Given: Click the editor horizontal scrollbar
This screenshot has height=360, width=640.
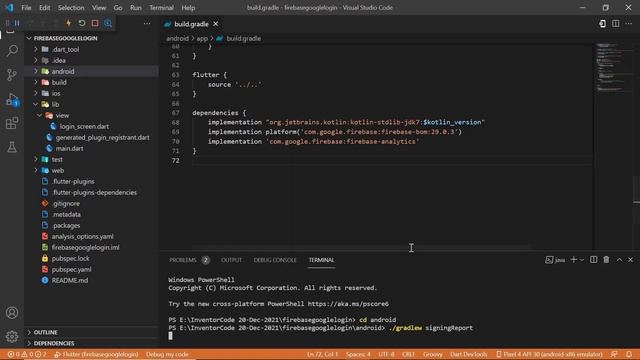Looking at the screenshot, I should (362, 247).
